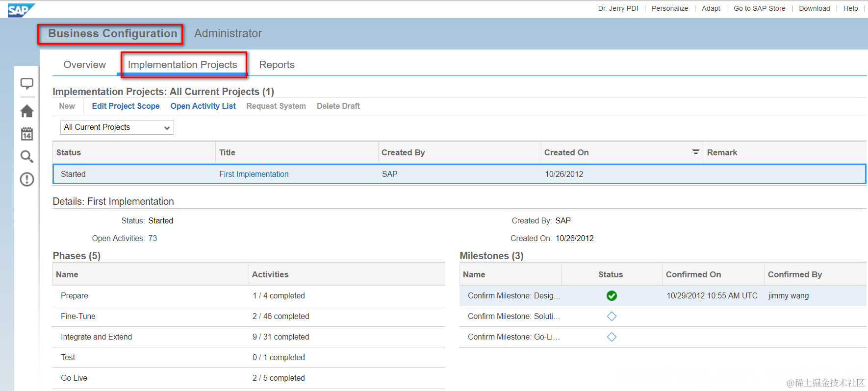Select the Fine-Tune phase row
This screenshot has width=868, height=391.
pos(249,316)
